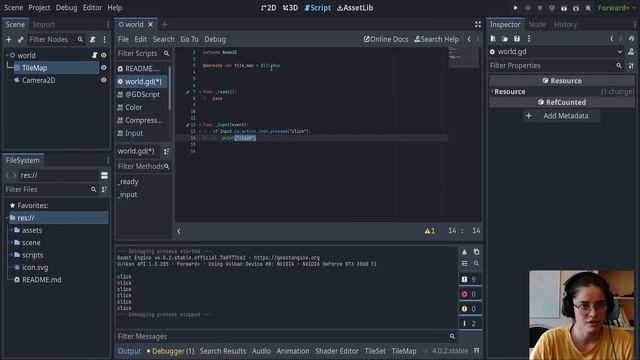
Task: Open Debugger (1) bottom panel
Action: coord(171,351)
